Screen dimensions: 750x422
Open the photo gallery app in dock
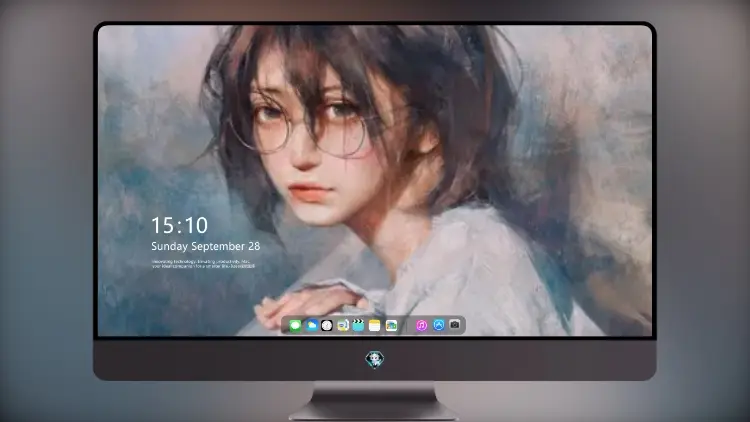coord(391,326)
